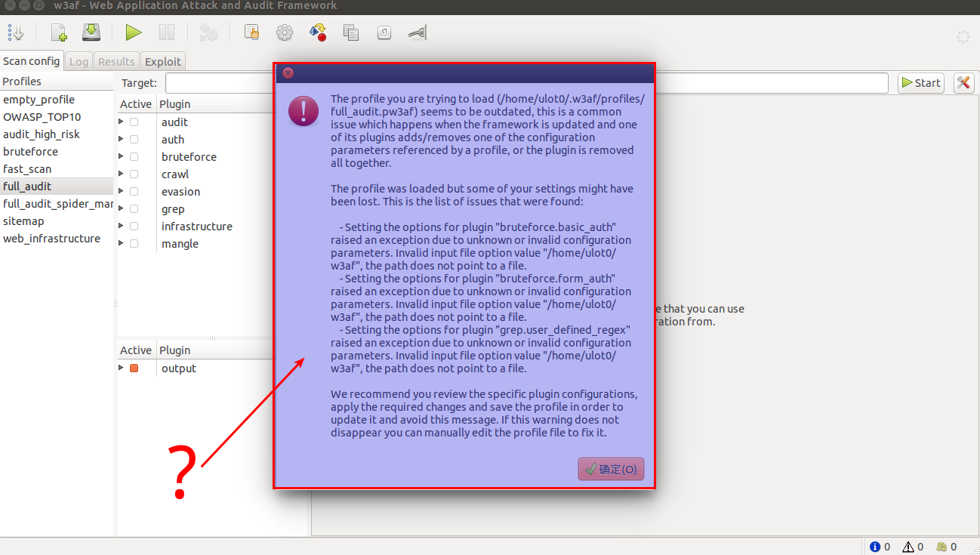This screenshot has height=555, width=980.
Task: Expand the grep plugin tree row
Action: [121, 209]
